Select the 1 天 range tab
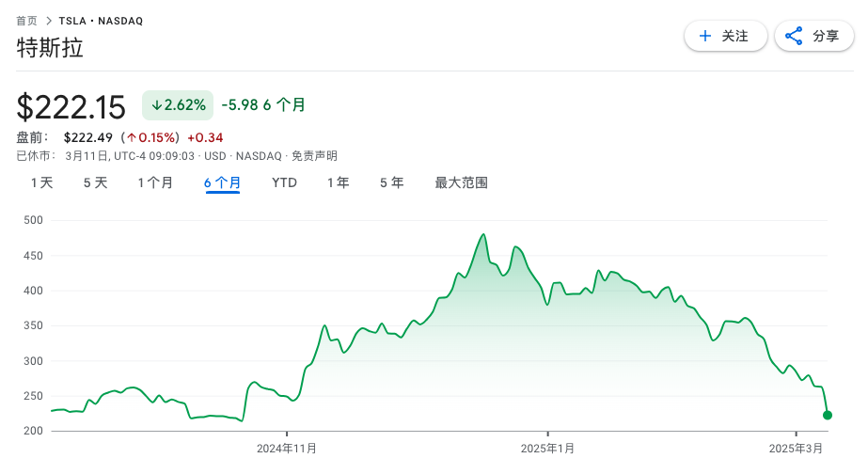Screen dimensions: 868x474 41,182
